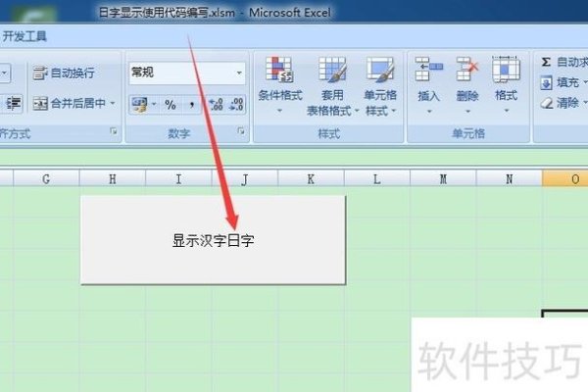Click the 条件格式 conditional formatting icon
This screenshot has height=392, width=588.
pos(279,70)
